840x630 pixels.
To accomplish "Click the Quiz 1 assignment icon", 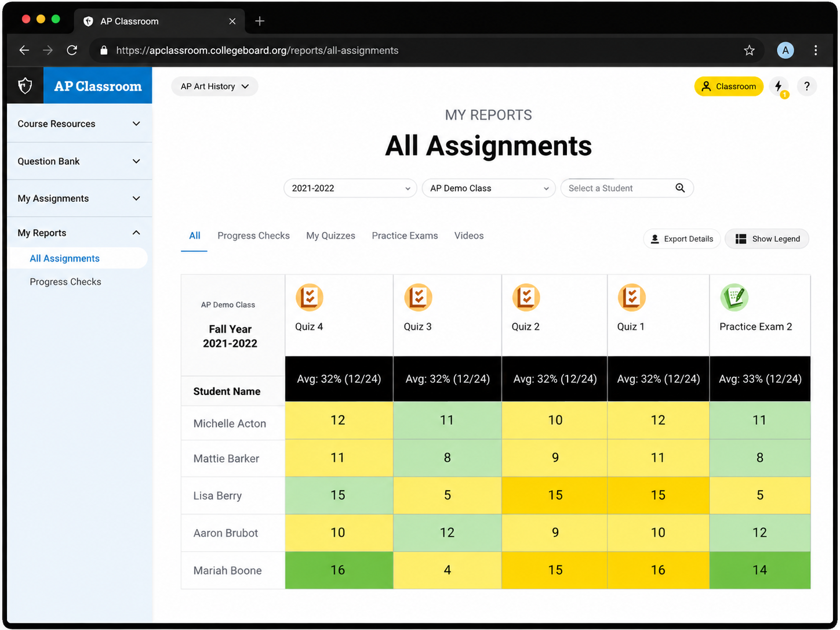I will (x=631, y=298).
